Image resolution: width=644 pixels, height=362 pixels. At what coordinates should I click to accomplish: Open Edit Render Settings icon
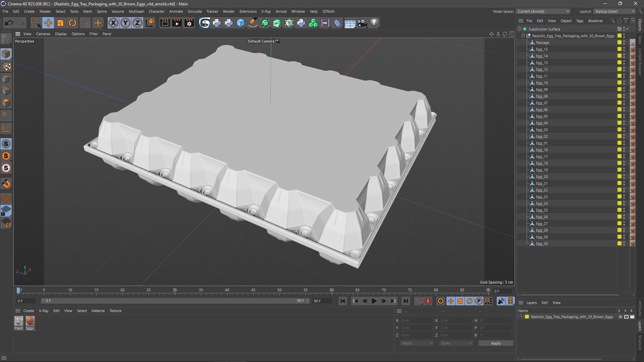point(190,23)
